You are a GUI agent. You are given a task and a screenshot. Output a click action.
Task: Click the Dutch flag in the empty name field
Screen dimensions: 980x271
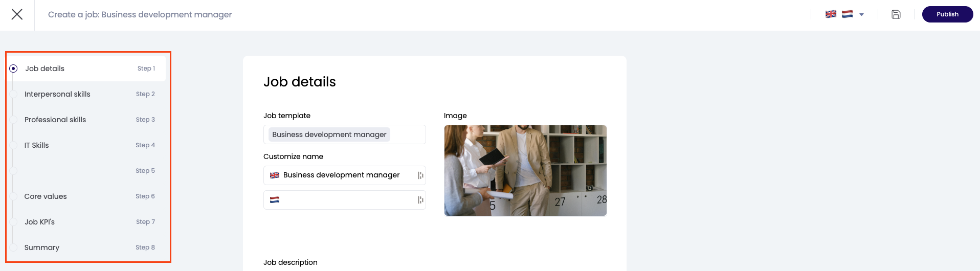[x=275, y=200]
